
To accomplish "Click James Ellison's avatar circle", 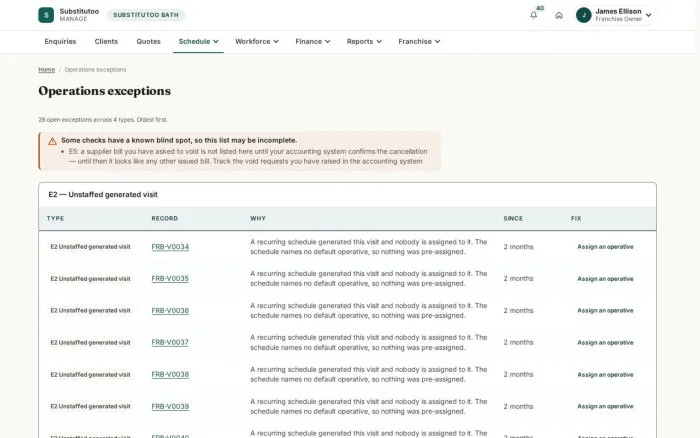I will tap(583, 15).
